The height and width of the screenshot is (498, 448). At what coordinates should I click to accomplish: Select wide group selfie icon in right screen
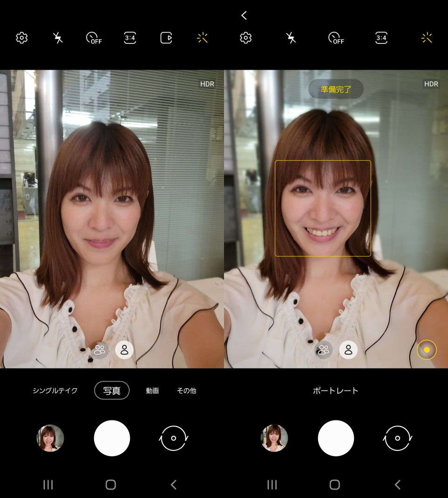tap(323, 350)
